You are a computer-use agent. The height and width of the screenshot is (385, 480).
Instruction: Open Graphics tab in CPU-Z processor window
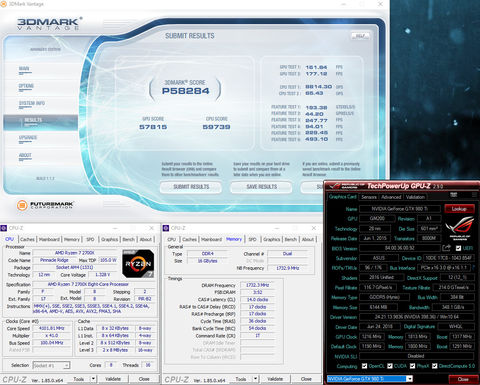click(x=110, y=239)
